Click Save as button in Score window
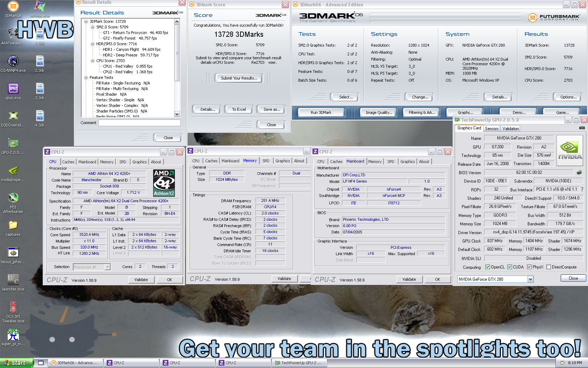 pos(272,109)
